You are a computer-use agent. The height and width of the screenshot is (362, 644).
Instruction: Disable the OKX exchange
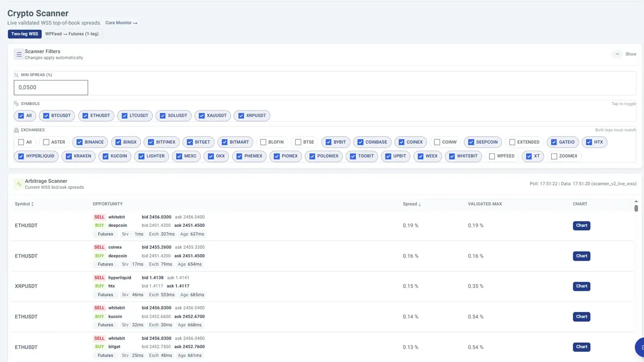(210, 156)
